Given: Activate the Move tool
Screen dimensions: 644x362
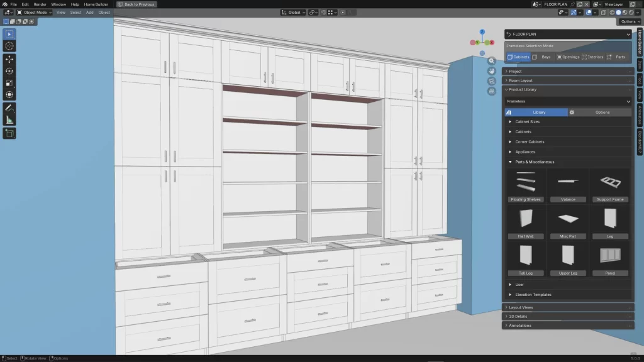Looking at the screenshot, I should [9, 59].
